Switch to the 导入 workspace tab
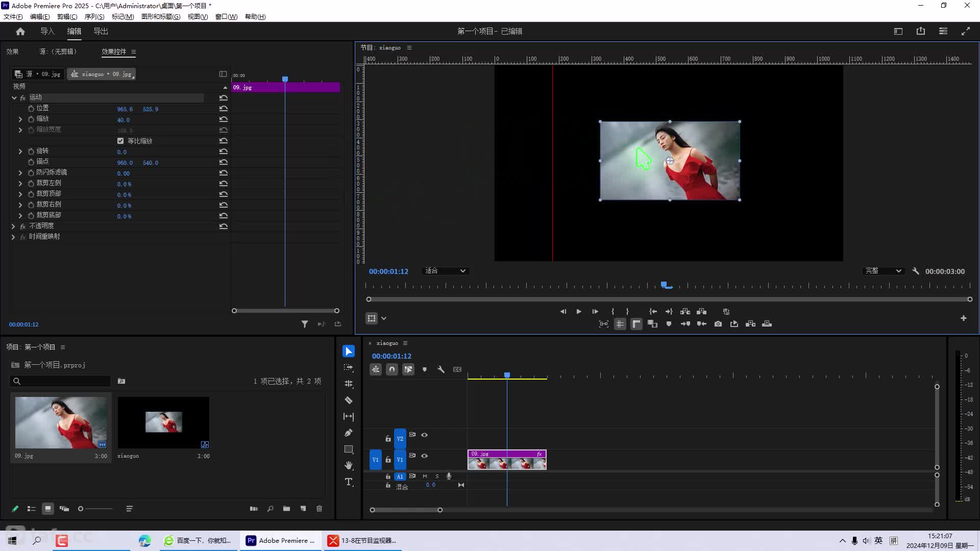Viewport: 980px width, 551px height. tap(47, 31)
